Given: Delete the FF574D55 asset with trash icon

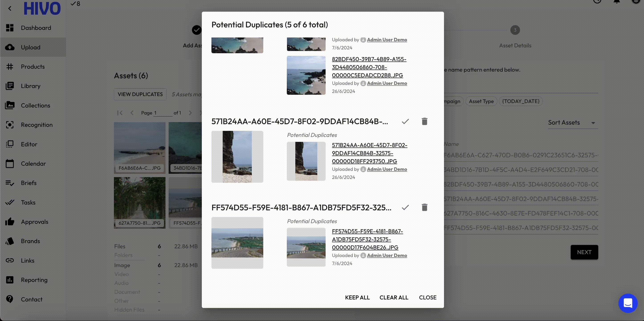Looking at the screenshot, I should [424, 207].
